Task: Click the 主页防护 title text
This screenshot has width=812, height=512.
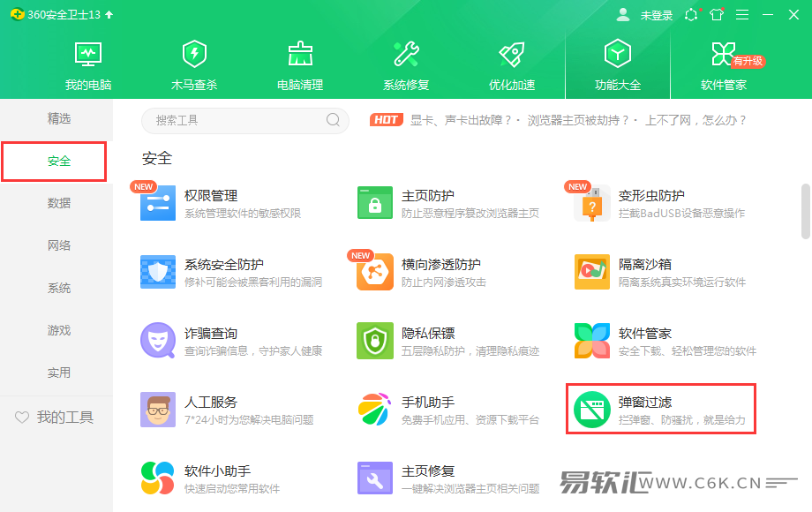Action: 428,196
